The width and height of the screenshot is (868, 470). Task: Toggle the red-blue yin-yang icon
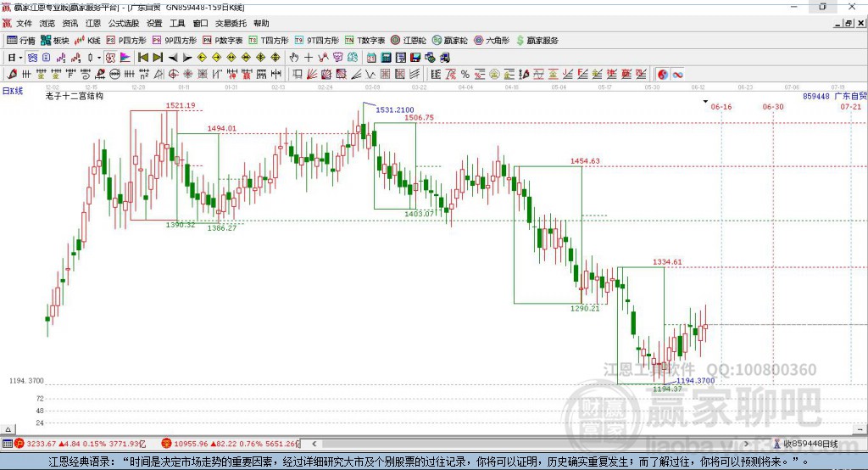click(x=663, y=75)
